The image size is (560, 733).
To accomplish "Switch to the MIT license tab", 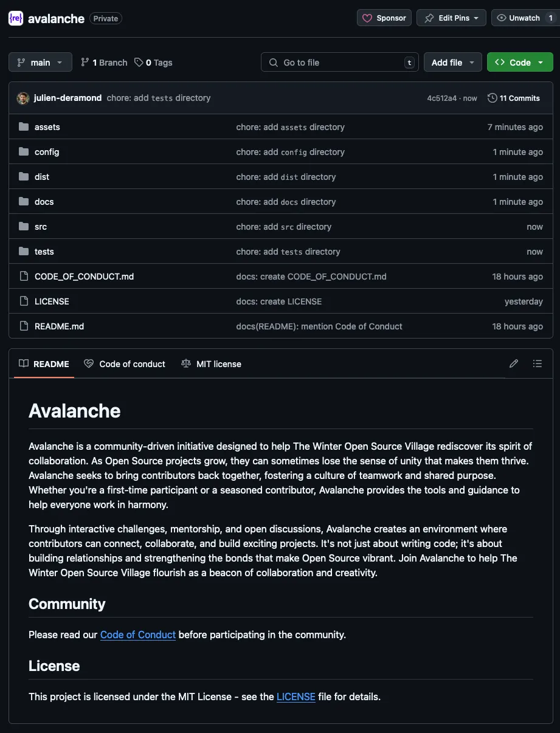I will click(211, 364).
